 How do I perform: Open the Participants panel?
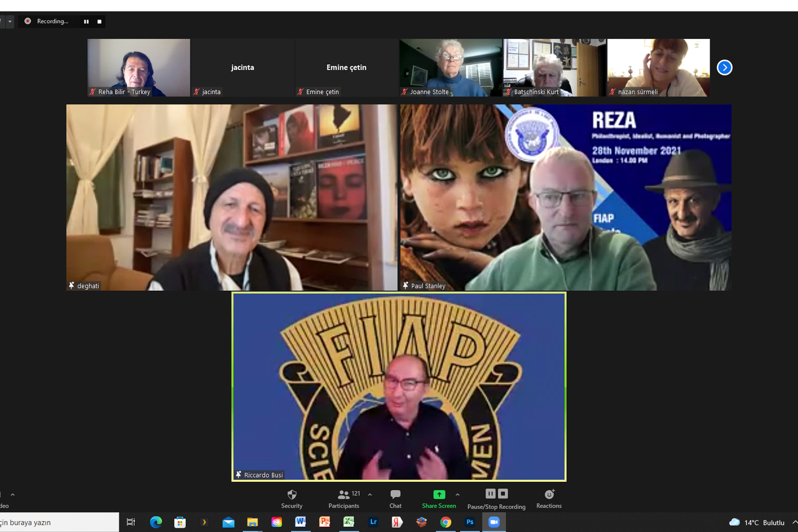[x=344, y=498]
